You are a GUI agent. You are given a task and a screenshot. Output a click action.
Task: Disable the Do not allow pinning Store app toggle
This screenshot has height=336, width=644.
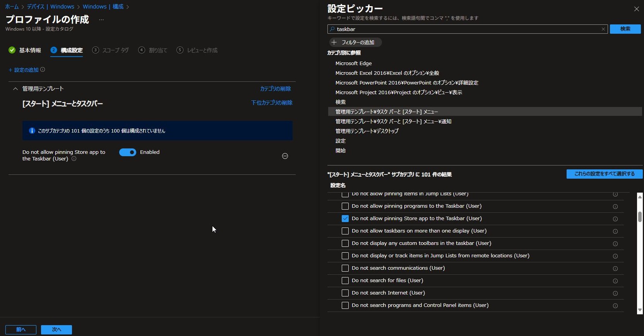pos(128,152)
